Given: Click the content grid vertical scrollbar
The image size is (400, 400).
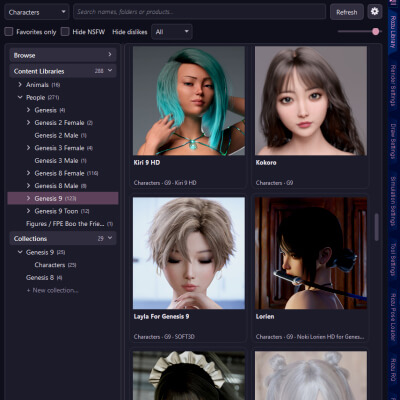Looking at the screenshot, I should coord(377,227).
